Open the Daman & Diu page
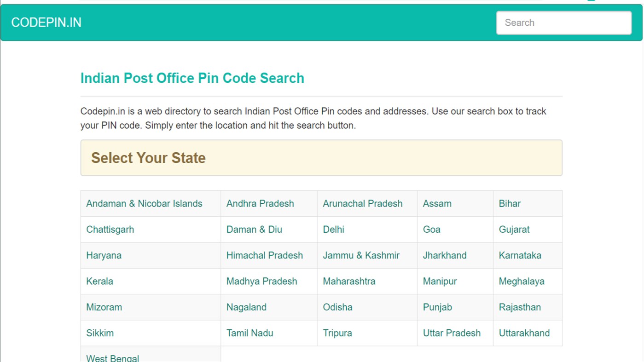This screenshot has width=644, height=362. pyautogui.click(x=254, y=229)
